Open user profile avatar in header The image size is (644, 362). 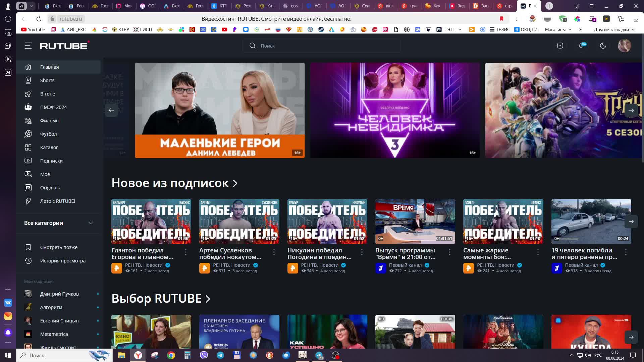pyautogui.click(x=624, y=46)
